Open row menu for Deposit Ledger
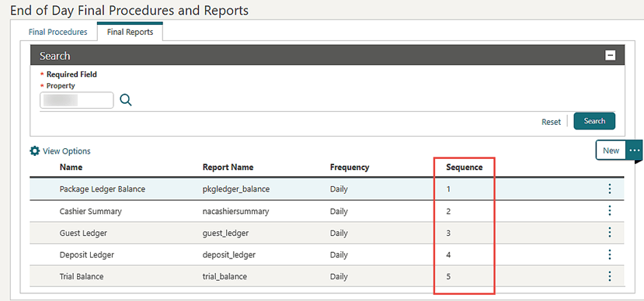 610,254
